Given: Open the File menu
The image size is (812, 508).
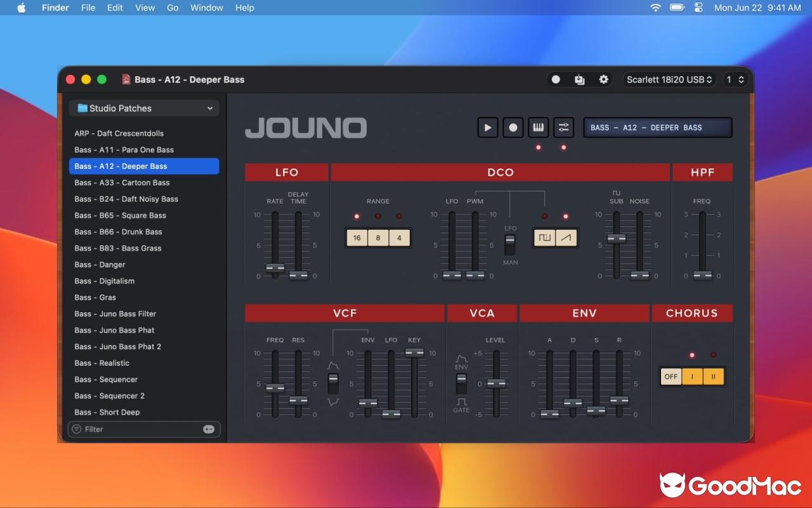Looking at the screenshot, I should click(88, 8).
